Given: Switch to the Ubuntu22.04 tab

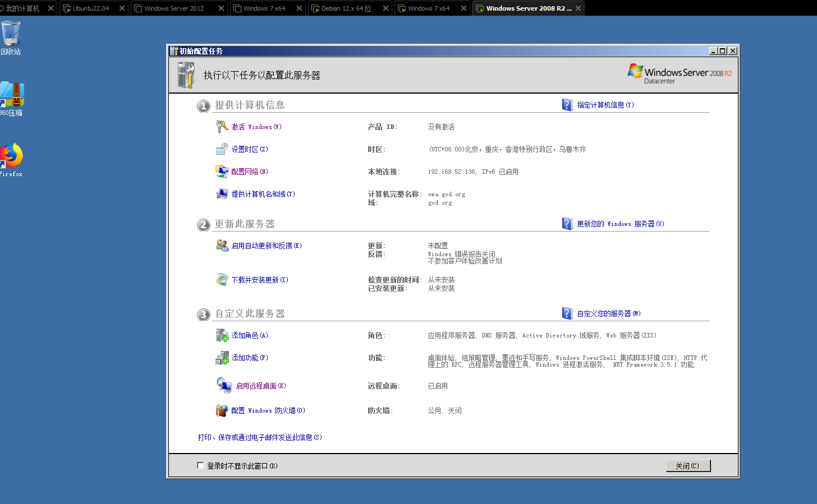Looking at the screenshot, I should click(90, 8).
